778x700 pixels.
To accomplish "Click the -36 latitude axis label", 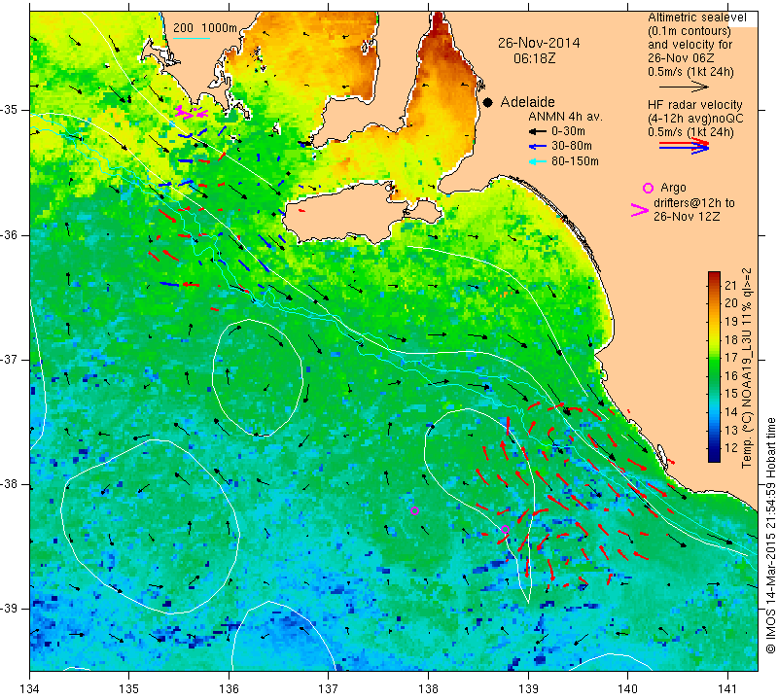I will 10,234.
